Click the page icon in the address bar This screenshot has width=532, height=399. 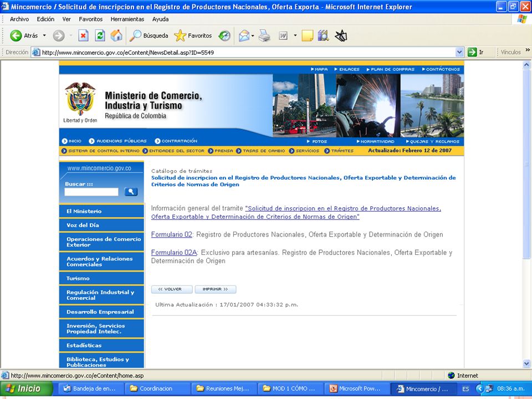pyautogui.click(x=36, y=52)
